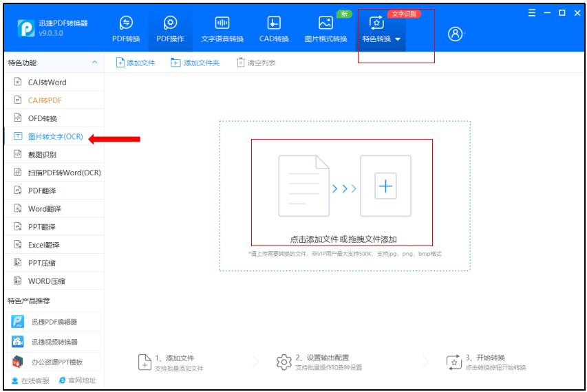Screen dimensions: 587x392
Task: Click the step 2 设置输出配置 gear icon
Action: (284, 362)
